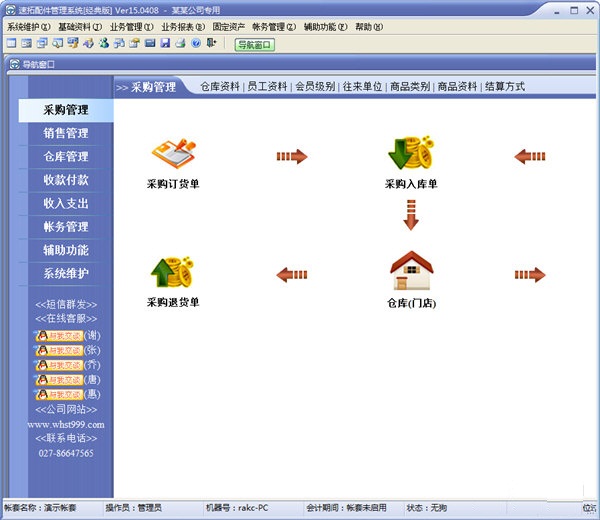The width and height of the screenshot is (600, 520).
Task: Click the cascaded windows toolbar icon
Action: 42,43
